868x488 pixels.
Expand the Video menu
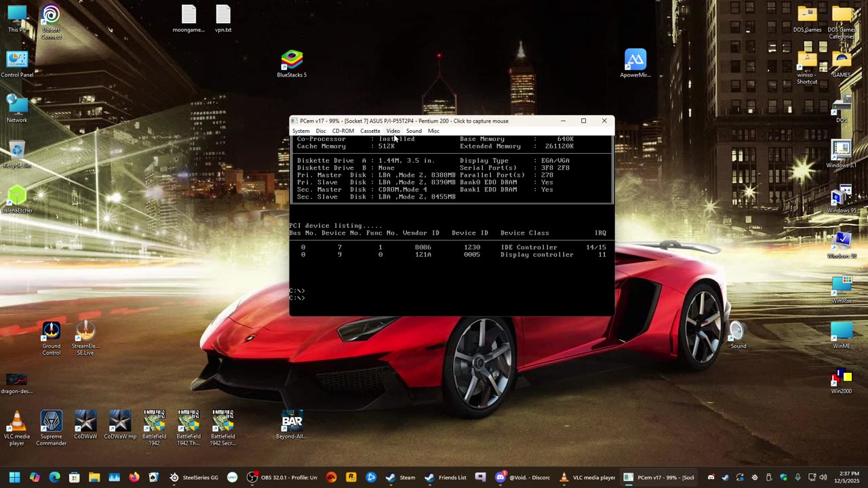393,131
